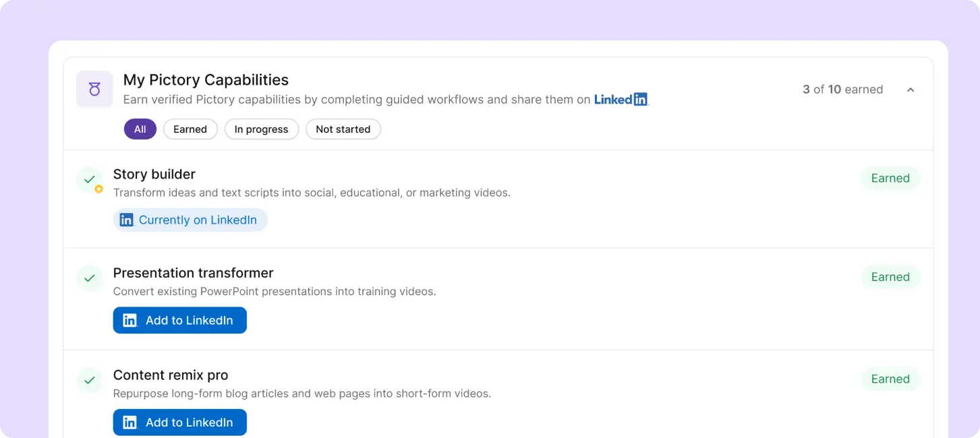
Task: Click the LinkedIn logo in the subtitle
Action: point(621,99)
